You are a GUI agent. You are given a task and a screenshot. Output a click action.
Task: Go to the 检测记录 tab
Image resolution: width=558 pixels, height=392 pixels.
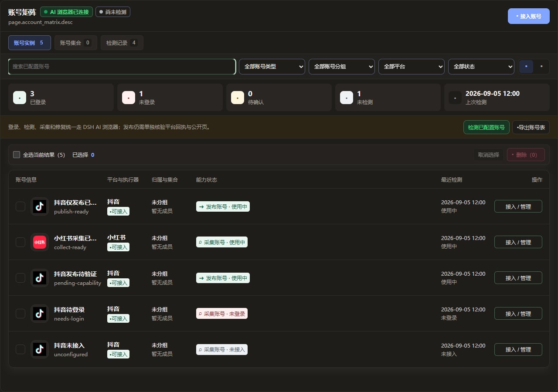click(122, 43)
